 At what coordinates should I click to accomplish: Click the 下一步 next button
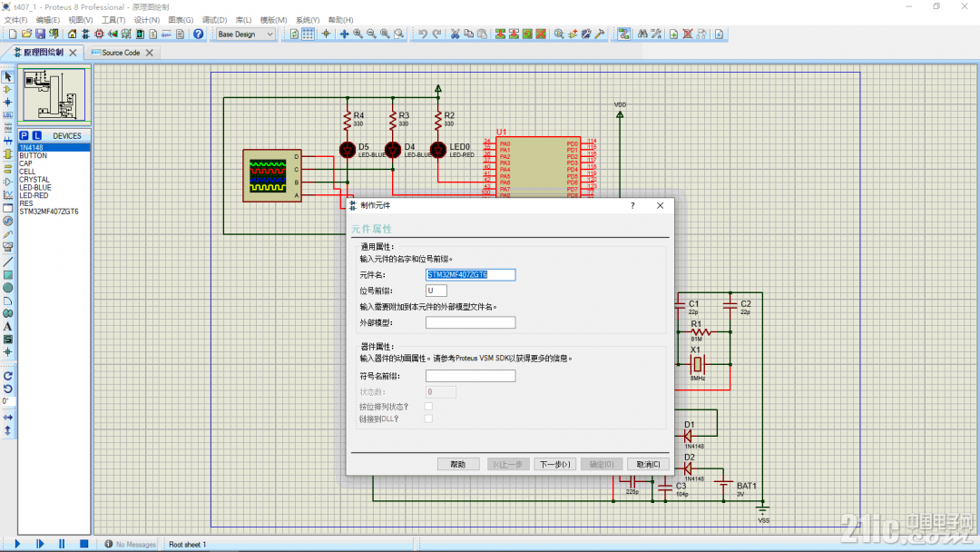point(555,464)
